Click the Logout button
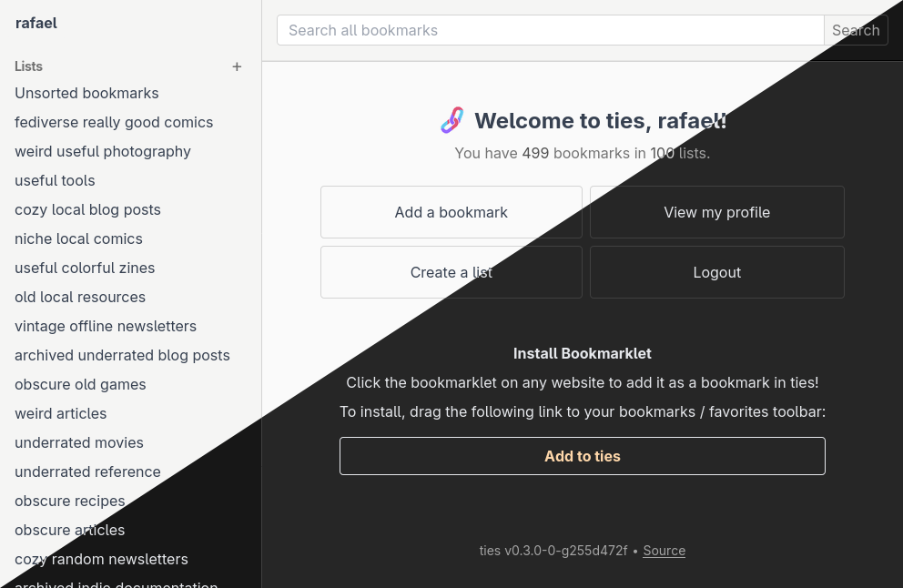Screen dimensions: 903x588 (717, 272)
